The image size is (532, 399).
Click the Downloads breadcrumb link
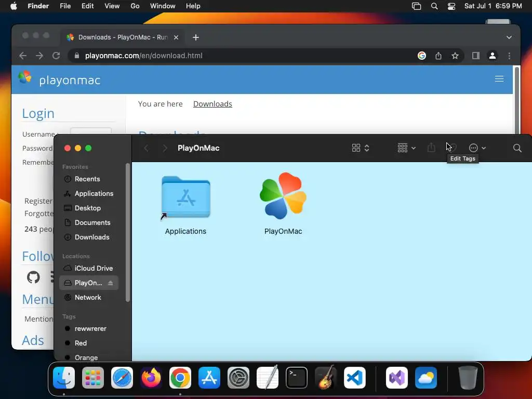(212, 104)
